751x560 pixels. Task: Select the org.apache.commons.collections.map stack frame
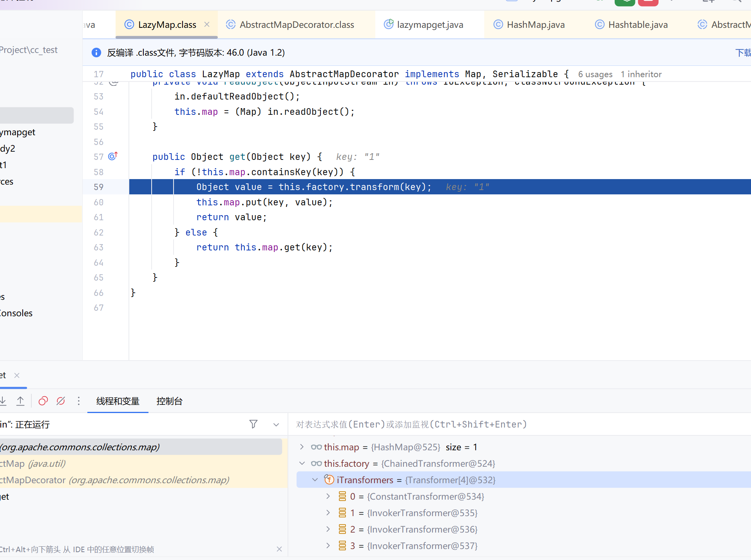click(x=141, y=447)
